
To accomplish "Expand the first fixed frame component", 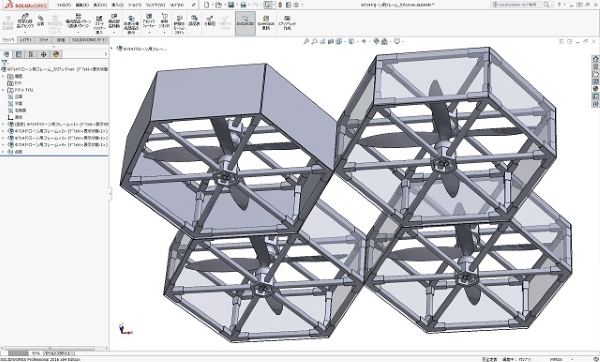I will [3, 124].
